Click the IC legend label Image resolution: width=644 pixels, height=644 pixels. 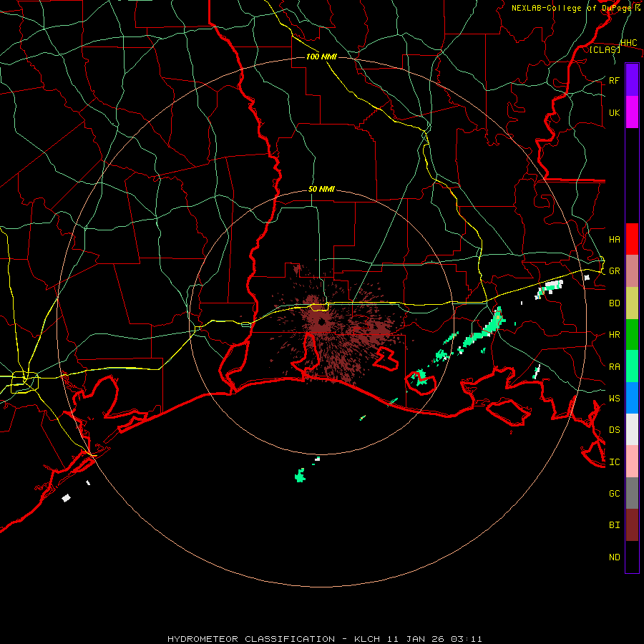tap(614, 462)
